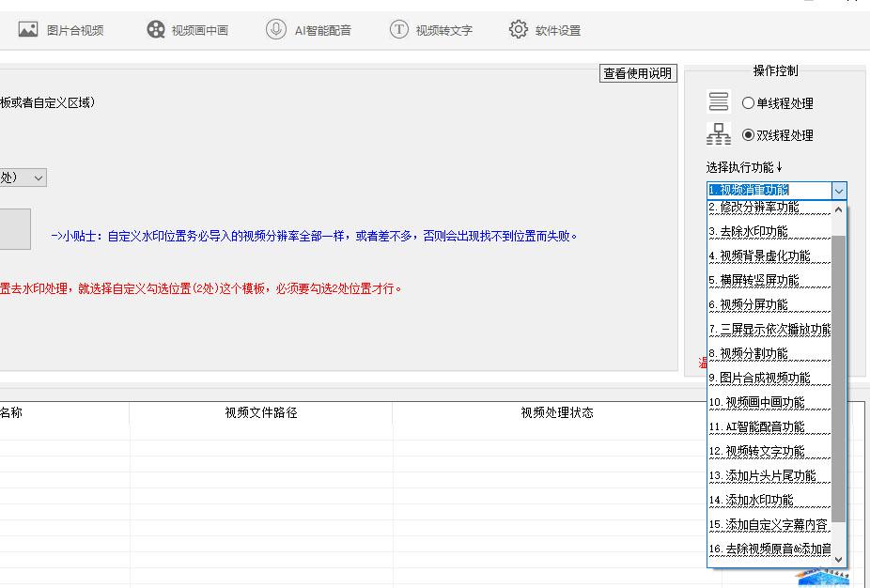This screenshot has height=588, width=870.
Task: Click 视频文件路径 column header
Action: [261, 412]
